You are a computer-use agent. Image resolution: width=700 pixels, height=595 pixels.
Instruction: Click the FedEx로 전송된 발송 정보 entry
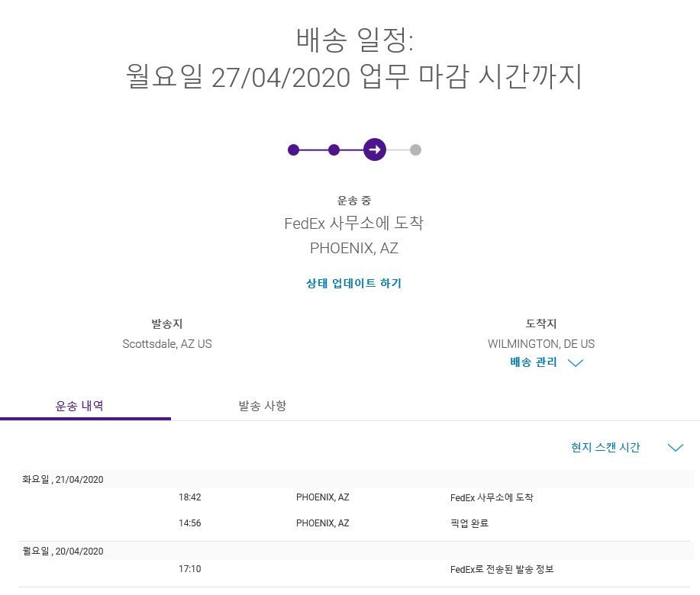tap(502, 569)
